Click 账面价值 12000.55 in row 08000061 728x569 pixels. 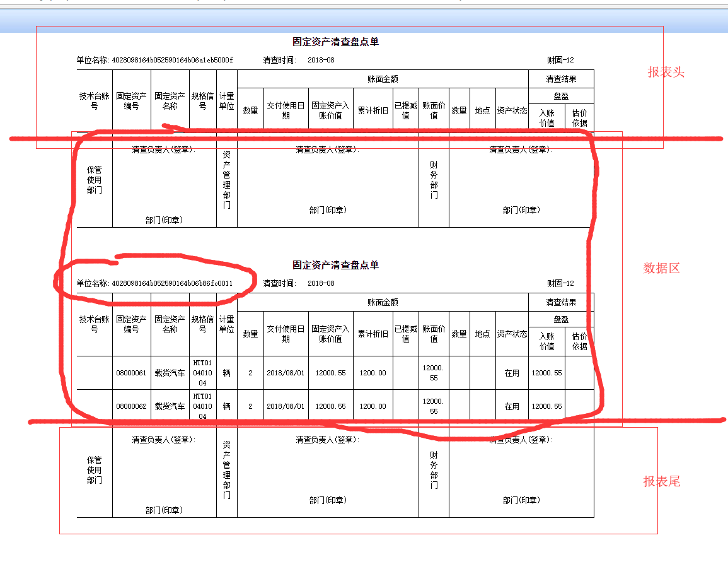pyautogui.click(x=434, y=373)
